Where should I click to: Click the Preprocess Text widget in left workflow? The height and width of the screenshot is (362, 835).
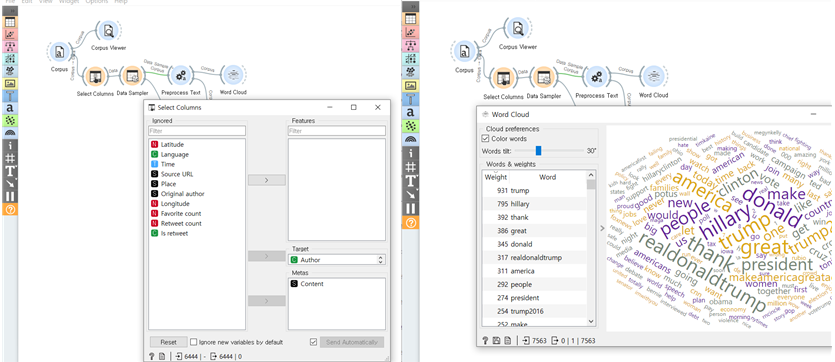coord(181,76)
